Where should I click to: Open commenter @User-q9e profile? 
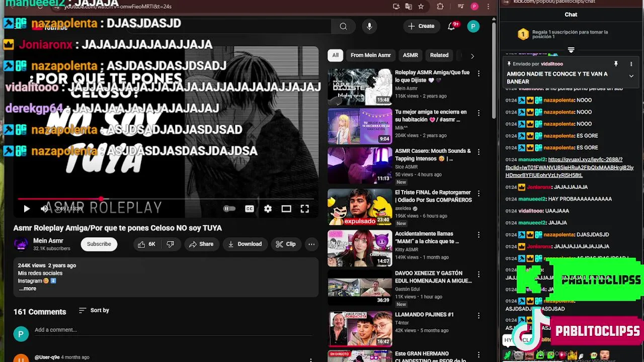pyautogui.click(x=47, y=357)
